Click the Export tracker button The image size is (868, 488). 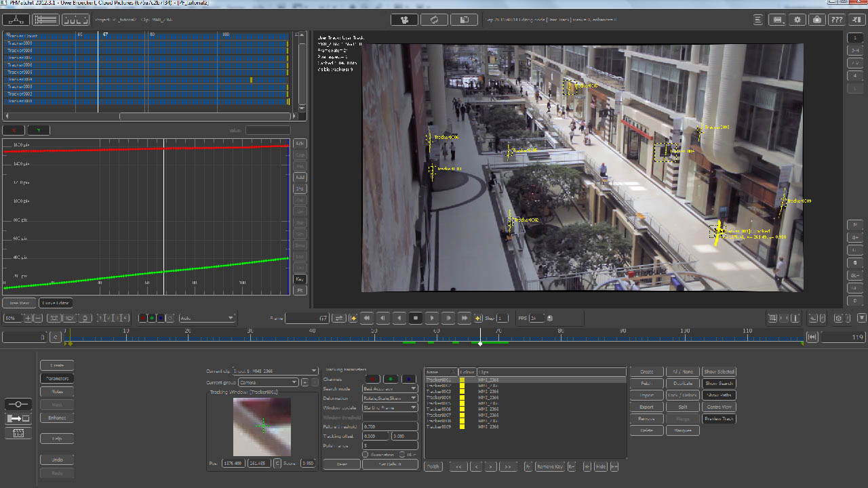[x=647, y=407]
